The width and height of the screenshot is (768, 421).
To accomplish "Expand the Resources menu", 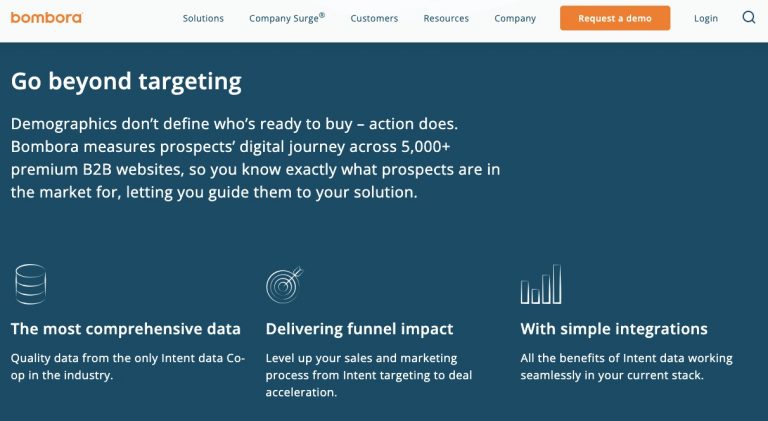I will tap(446, 19).
